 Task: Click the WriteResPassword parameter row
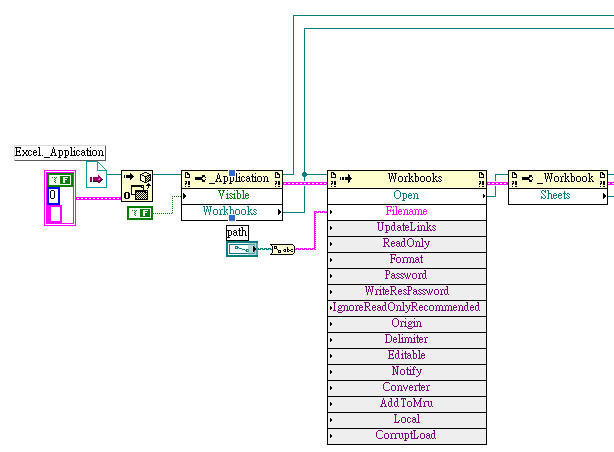point(407,291)
